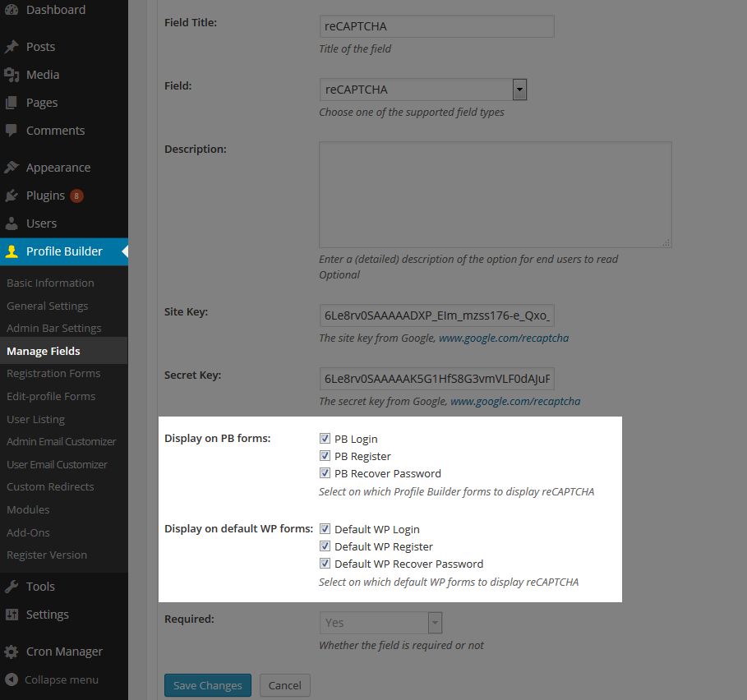The image size is (747, 700).
Task: Open the Posts menu label
Action: (x=40, y=47)
